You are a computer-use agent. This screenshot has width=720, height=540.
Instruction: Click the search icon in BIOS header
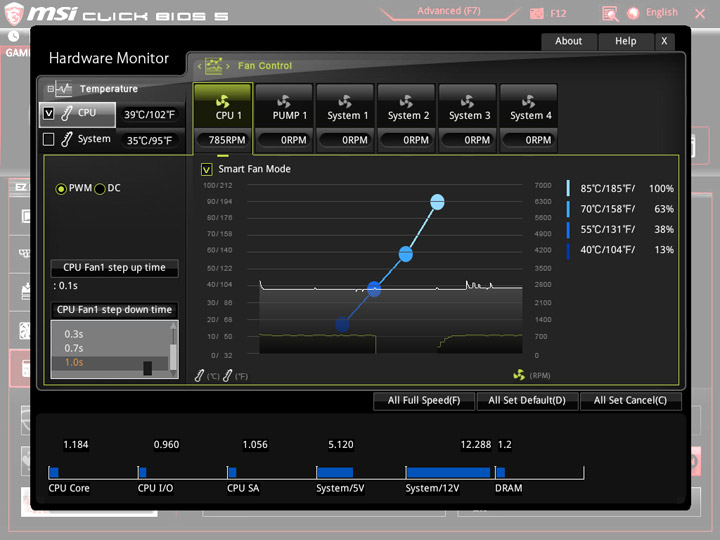click(x=610, y=14)
